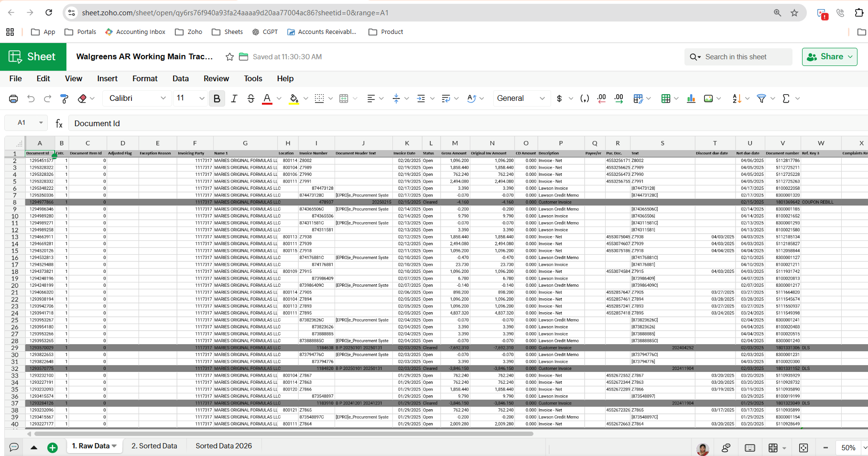This screenshot has width=868, height=456.
Task: Apply the yellow fill color
Action: coord(294,98)
